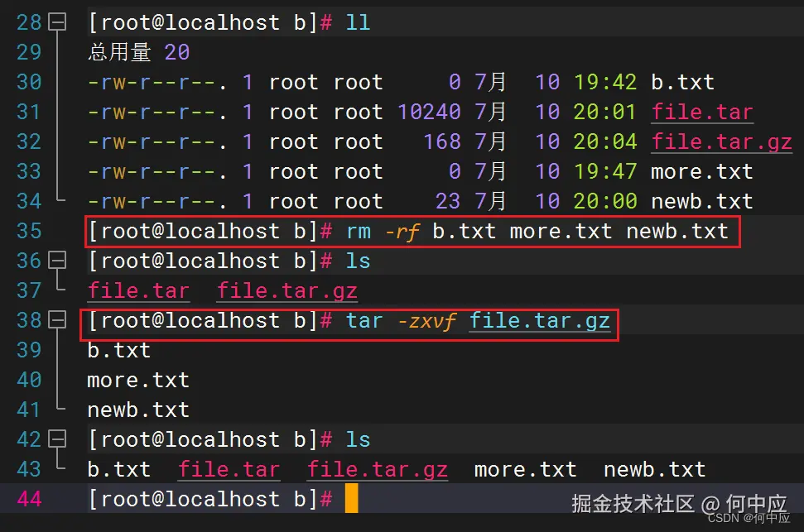Place cursor at the orange block on line 44
The image size is (804, 532).
(x=352, y=499)
